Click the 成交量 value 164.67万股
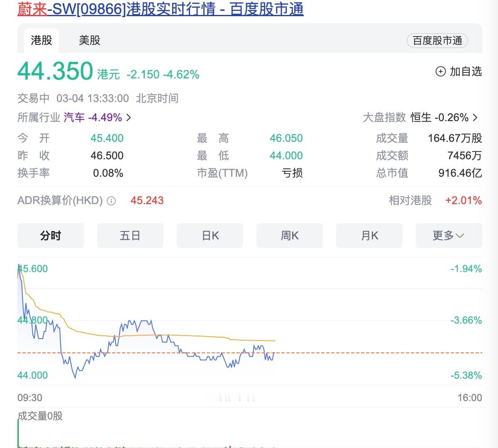Screen dimensions: 498x448 point(455,138)
